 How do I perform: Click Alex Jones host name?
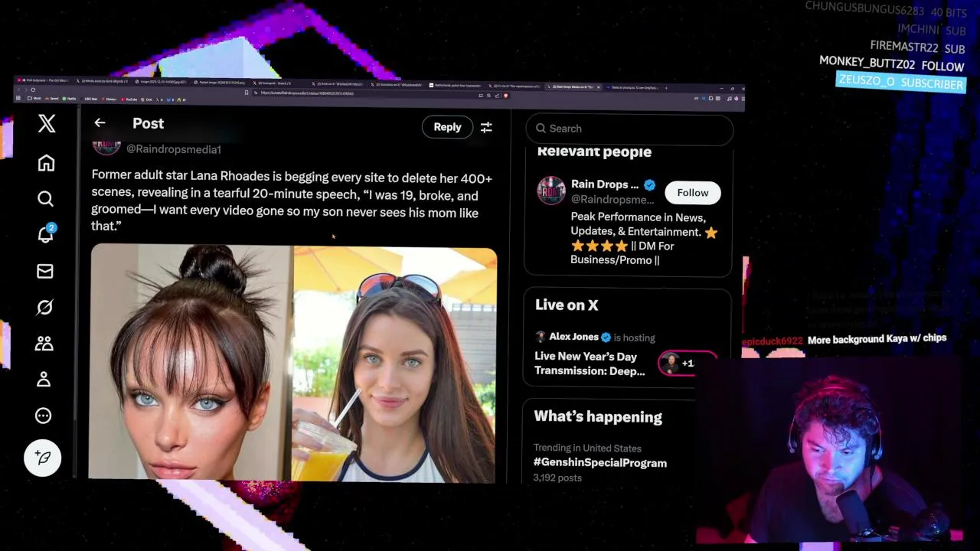coord(573,337)
